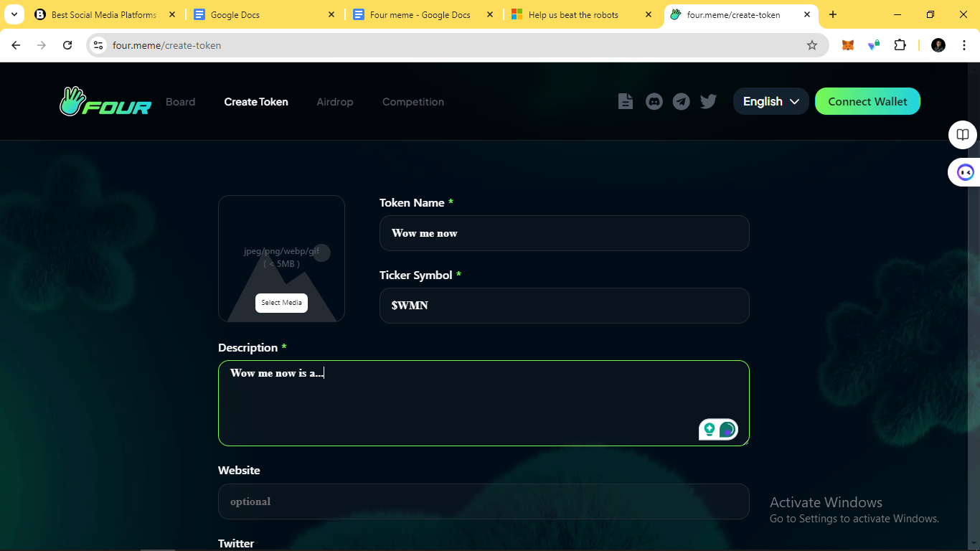
Task: Open a new browser tab
Action: (x=833, y=14)
